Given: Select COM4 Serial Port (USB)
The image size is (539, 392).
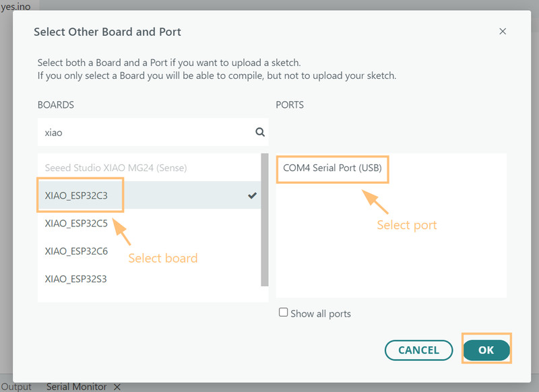Looking at the screenshot, I should click(x=332, y=168).
